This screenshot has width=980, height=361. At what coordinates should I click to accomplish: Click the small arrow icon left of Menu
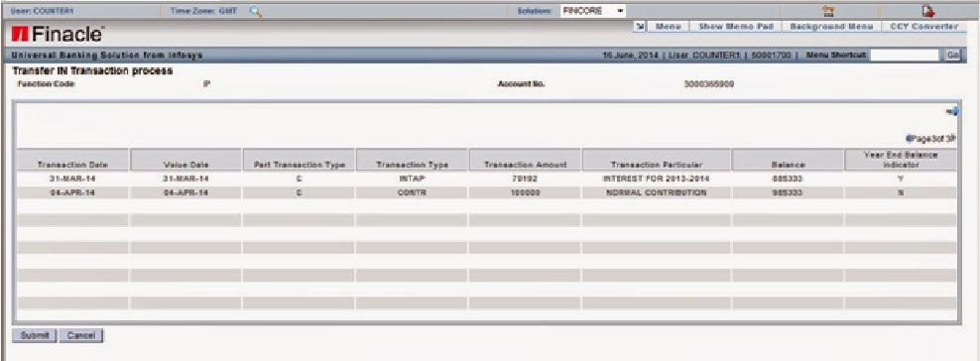pos(640,26)
